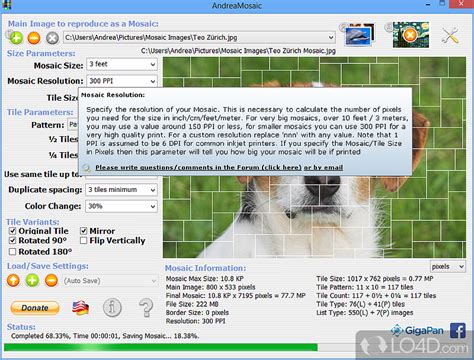Enable the Rotated 180° checkbox
474x360 pixels.
tap(13, 252)
